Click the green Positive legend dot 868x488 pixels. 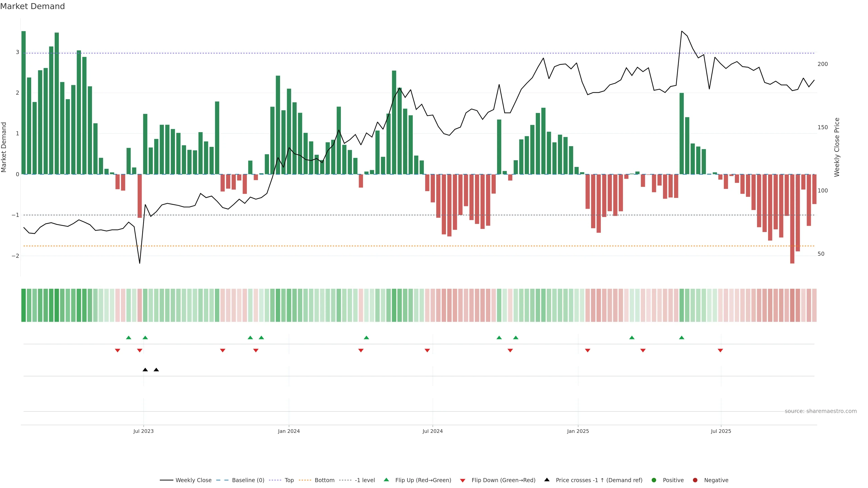(654, 480)
